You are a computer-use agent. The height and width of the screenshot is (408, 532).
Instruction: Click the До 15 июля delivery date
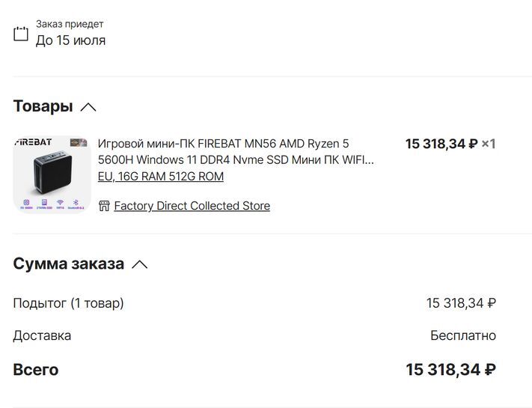coord(70,40)
